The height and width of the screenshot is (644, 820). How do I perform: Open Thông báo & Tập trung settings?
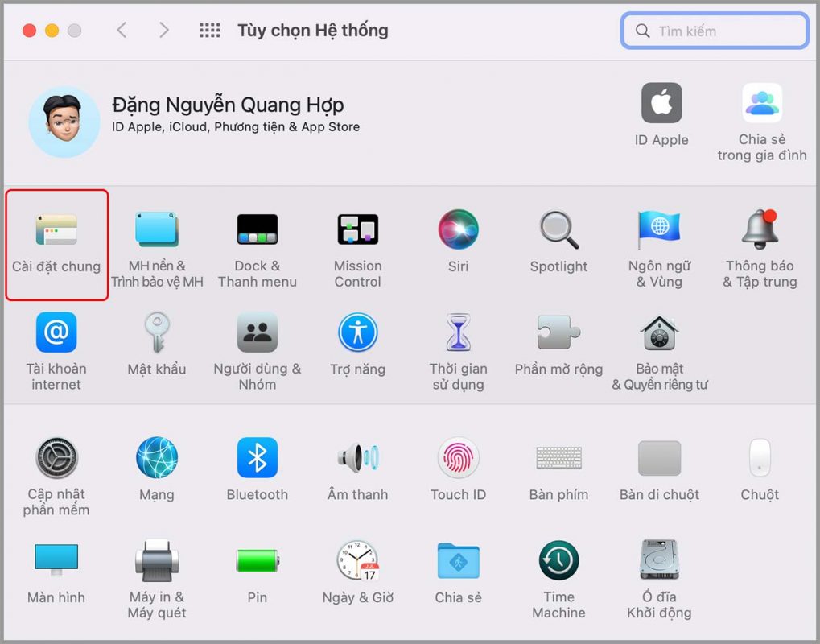coord(760,230)
